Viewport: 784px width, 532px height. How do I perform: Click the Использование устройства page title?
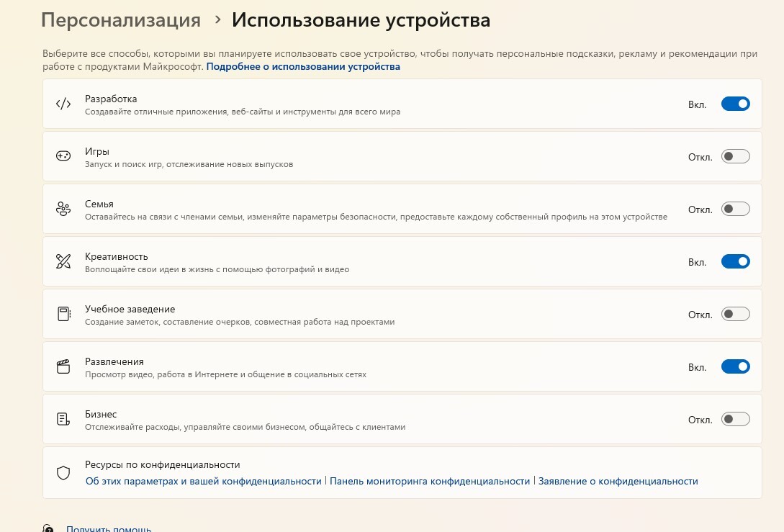pyautogui.click(x=361, y=20)
